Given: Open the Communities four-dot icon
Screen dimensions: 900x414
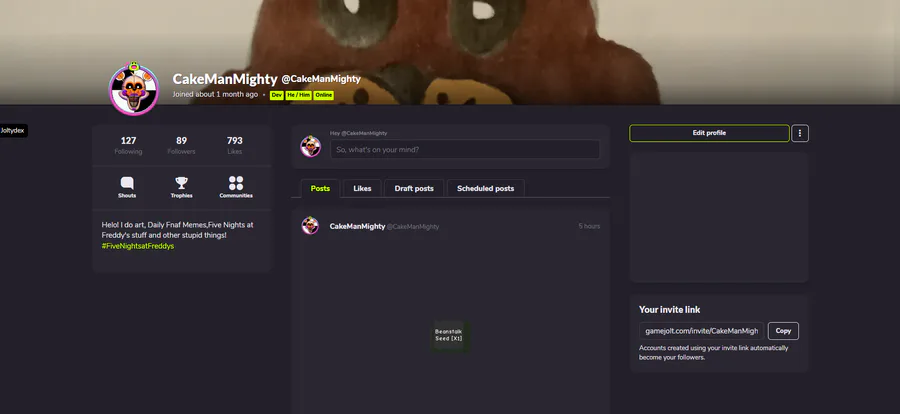Looking at the screenshot, I should coord(236,183).
